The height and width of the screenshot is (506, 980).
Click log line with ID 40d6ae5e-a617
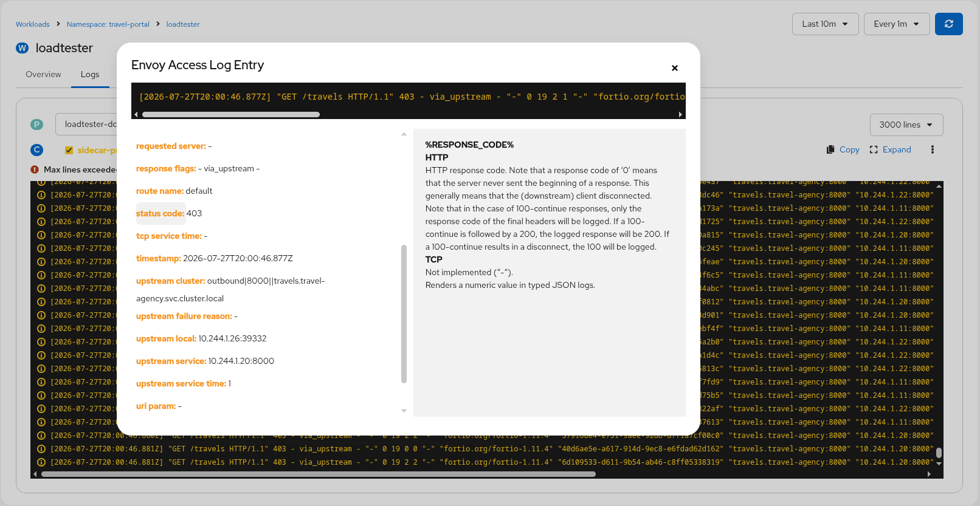point(491,449)
